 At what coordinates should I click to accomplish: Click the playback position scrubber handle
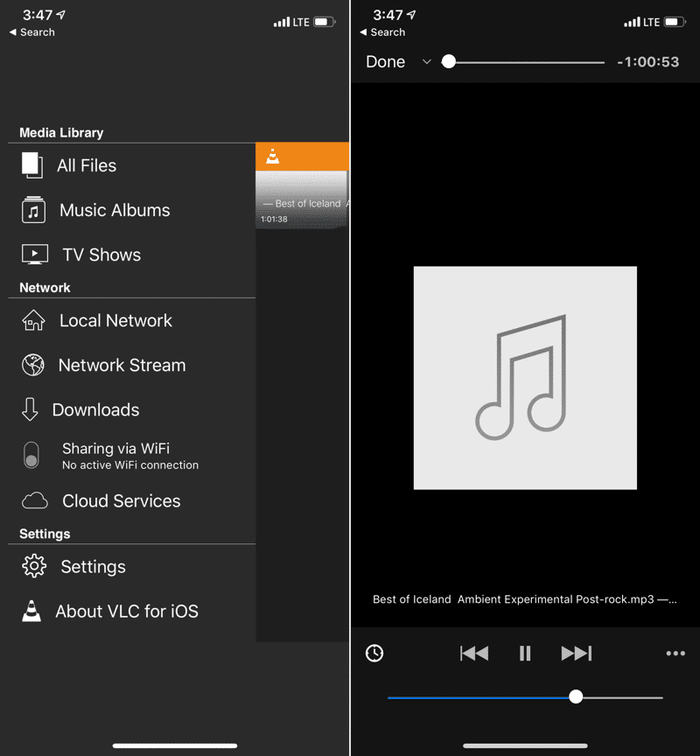[x=449, y=62]
